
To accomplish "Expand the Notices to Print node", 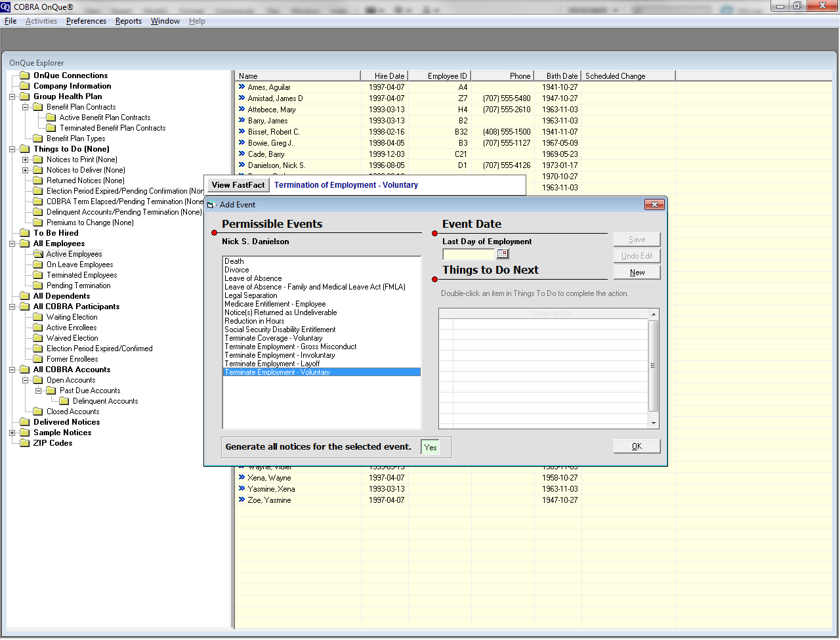I will [x=26, y=160].
